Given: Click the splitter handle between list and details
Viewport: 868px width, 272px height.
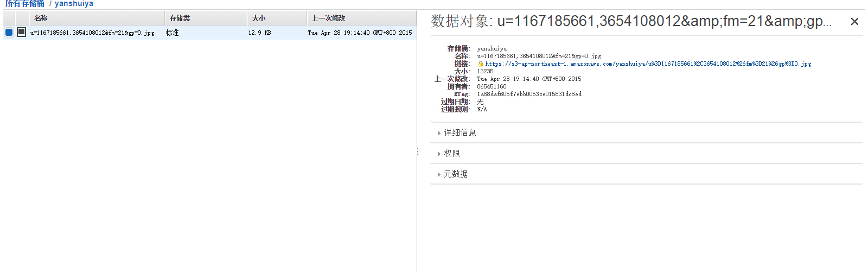Looking at the screenshot, I should (x=417, y=151).
